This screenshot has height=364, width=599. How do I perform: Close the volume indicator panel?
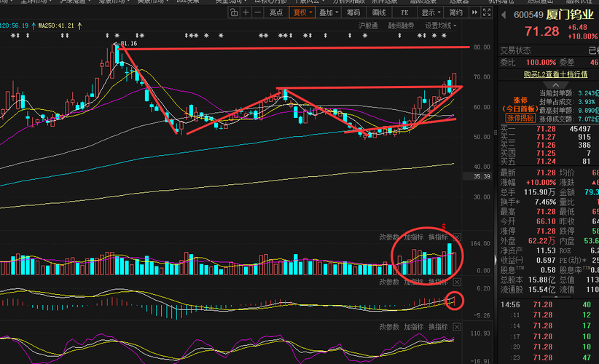pyautogui.click(x=457, y=237)
